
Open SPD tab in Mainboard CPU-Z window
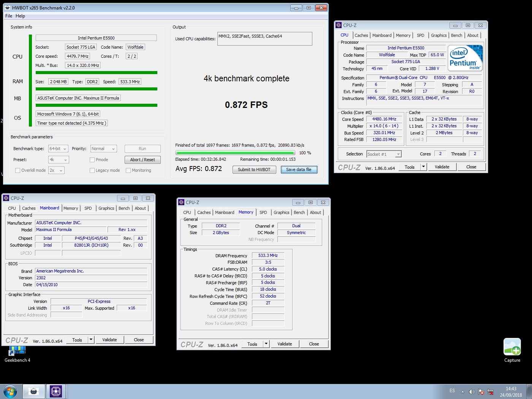point(88,208)
